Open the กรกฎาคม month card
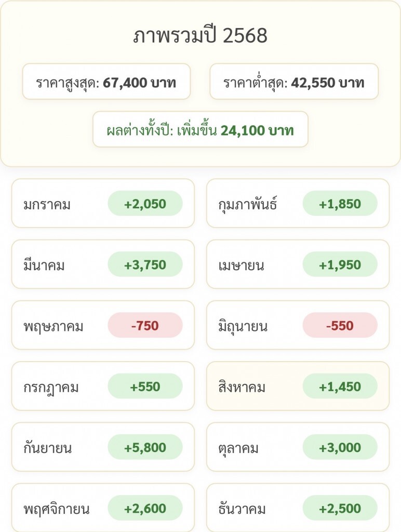This screenshot has width=401, height=532. pyautogui.click(x=103, y=387)
